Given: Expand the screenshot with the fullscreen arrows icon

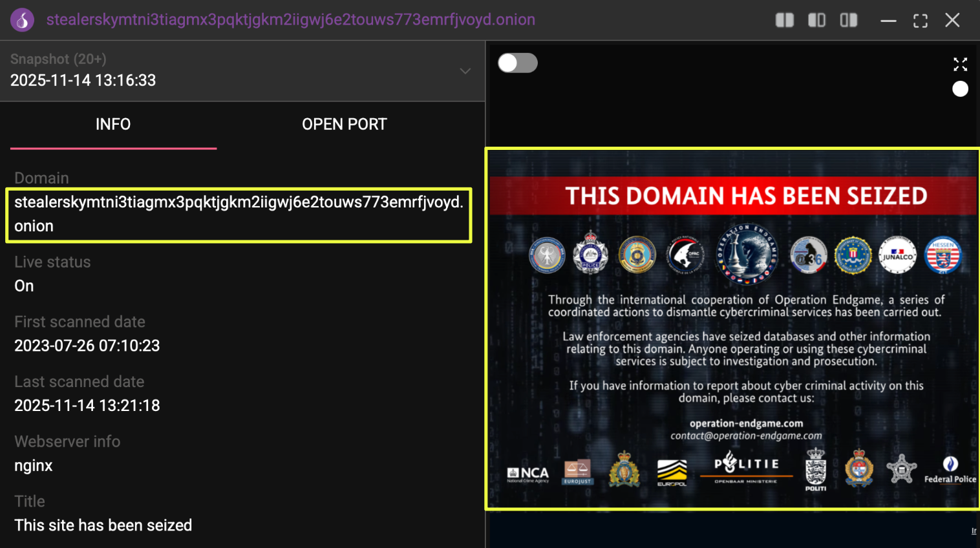Looking at the screenshot, I should (x=960, y=64).
